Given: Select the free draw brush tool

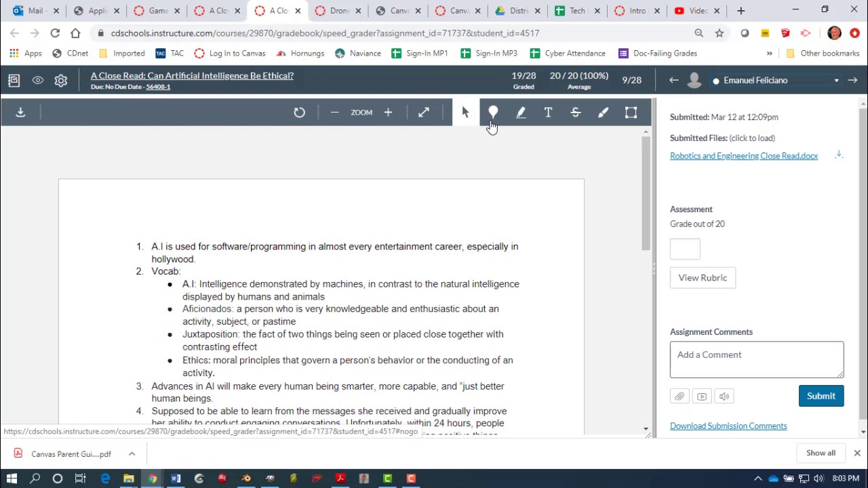Looking at the screenshot, I should click(603, 113).
